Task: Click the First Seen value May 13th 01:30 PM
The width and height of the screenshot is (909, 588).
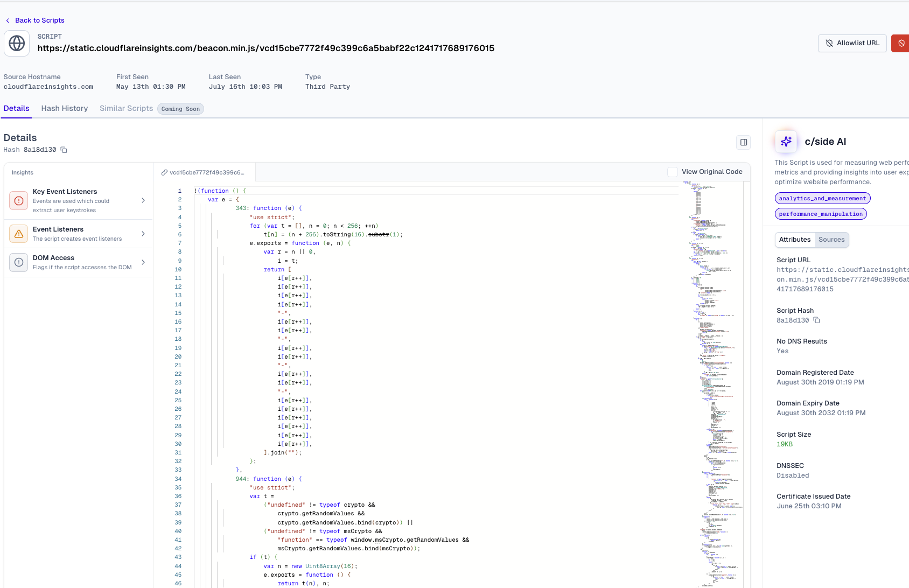Action: pos(151,87)
